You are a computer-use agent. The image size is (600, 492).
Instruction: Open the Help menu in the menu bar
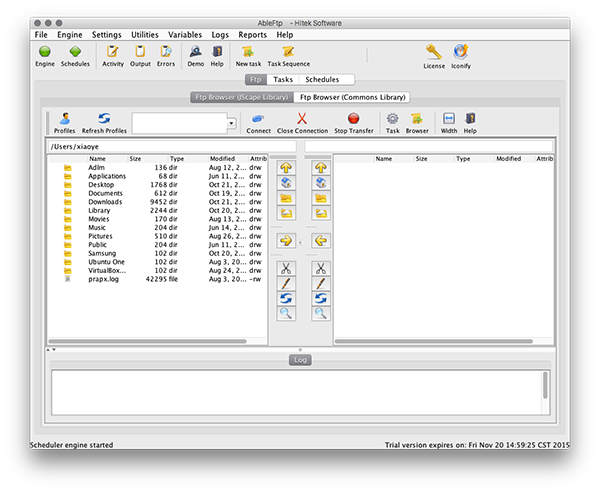coord(285,35)
